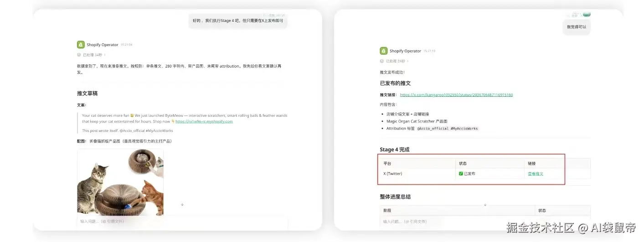Click the '已发布' status cell
Viewport: 644px width, 242px height.
[x=489, y=174]
